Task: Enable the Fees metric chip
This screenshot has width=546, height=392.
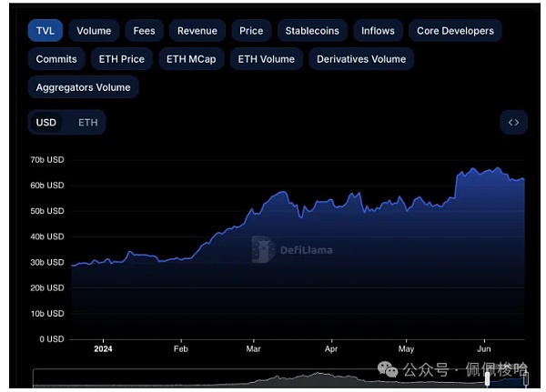Action: (144, 31)
